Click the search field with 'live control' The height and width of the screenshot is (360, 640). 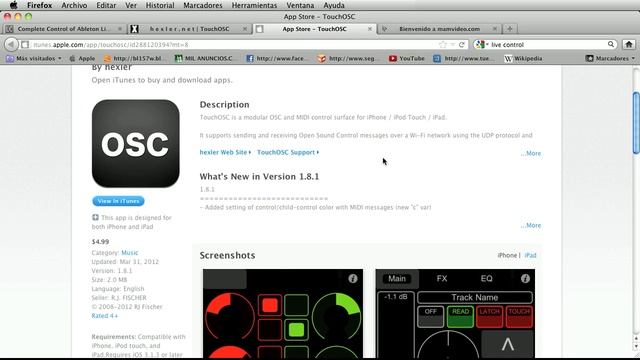click(x=547, y=44)
